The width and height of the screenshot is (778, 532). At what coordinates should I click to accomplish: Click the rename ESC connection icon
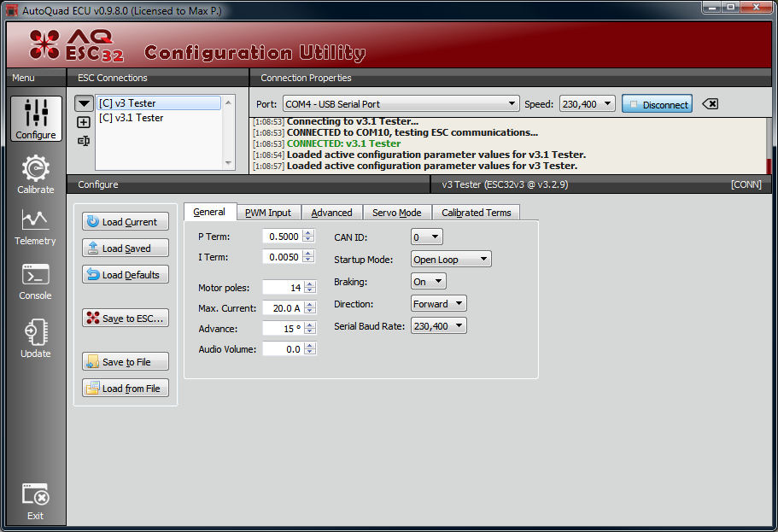coord(84,141)
